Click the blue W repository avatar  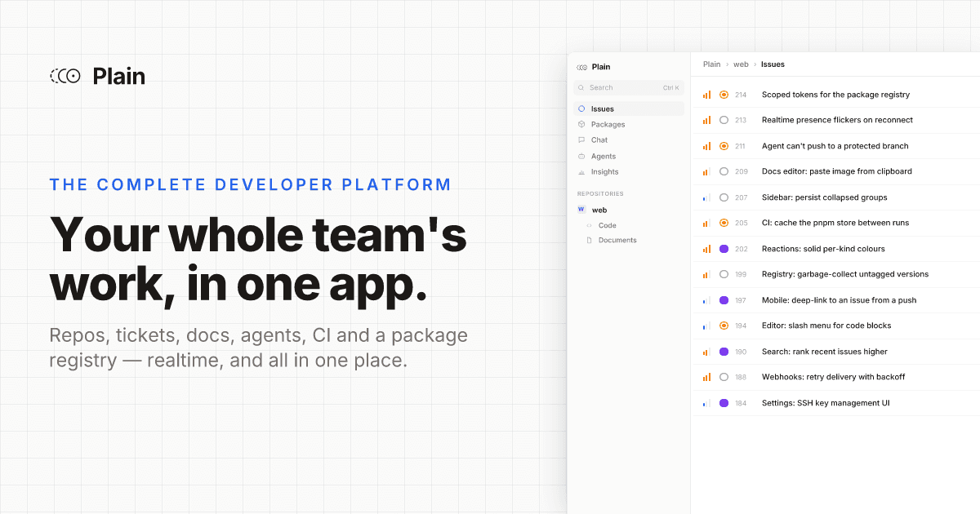(581, 210)
